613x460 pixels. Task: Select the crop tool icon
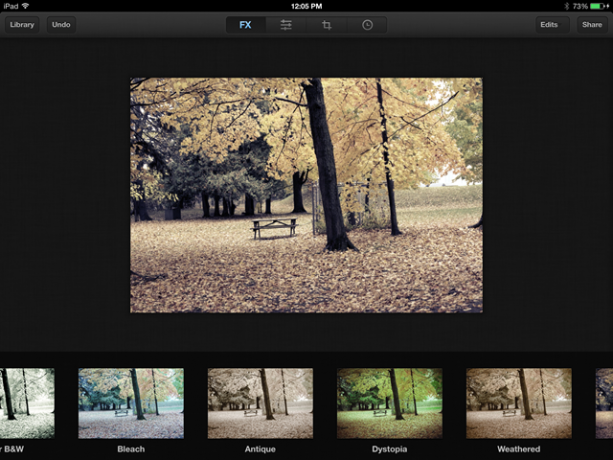[x=327, y=25]
